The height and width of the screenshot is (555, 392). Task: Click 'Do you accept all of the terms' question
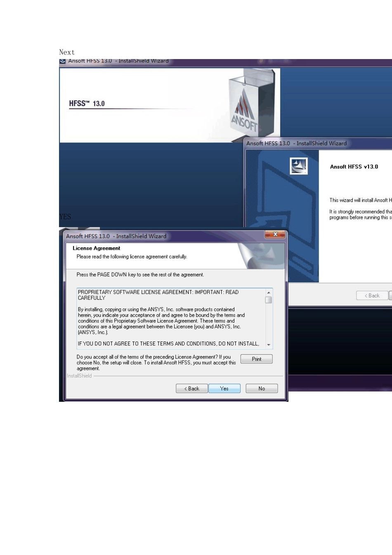156,363
